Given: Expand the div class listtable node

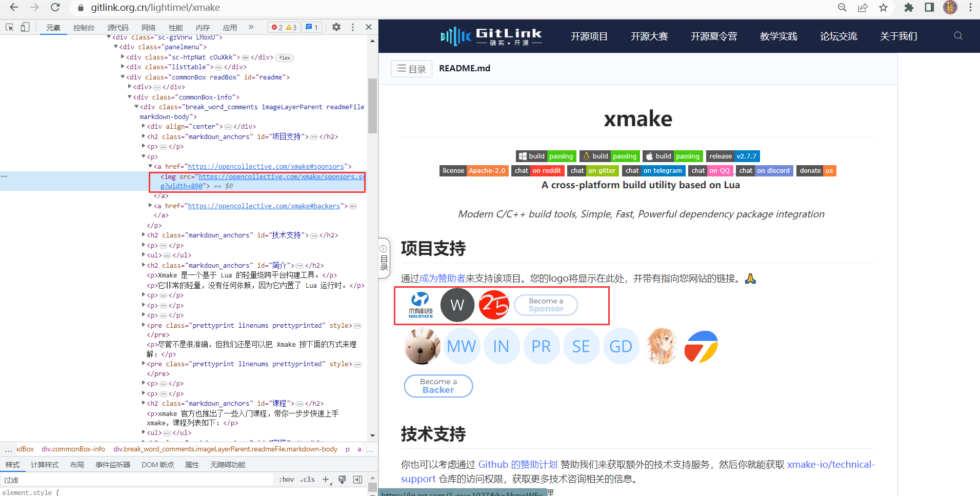Looking at the screenshot, I should (x=123, y=67).
